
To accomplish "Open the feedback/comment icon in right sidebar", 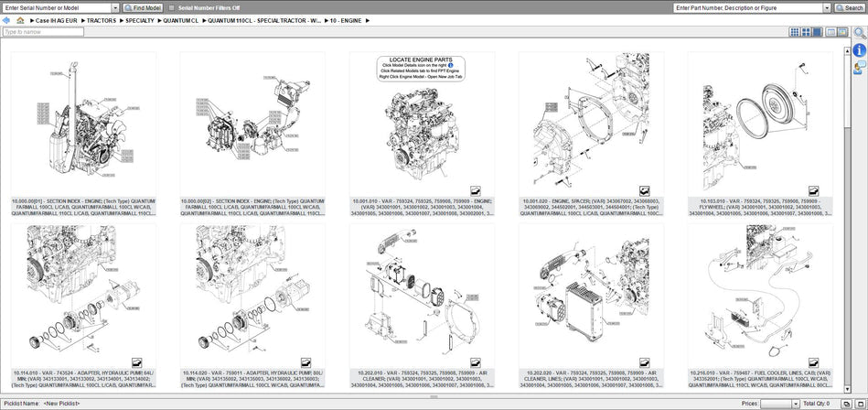I will click(860, 68).
